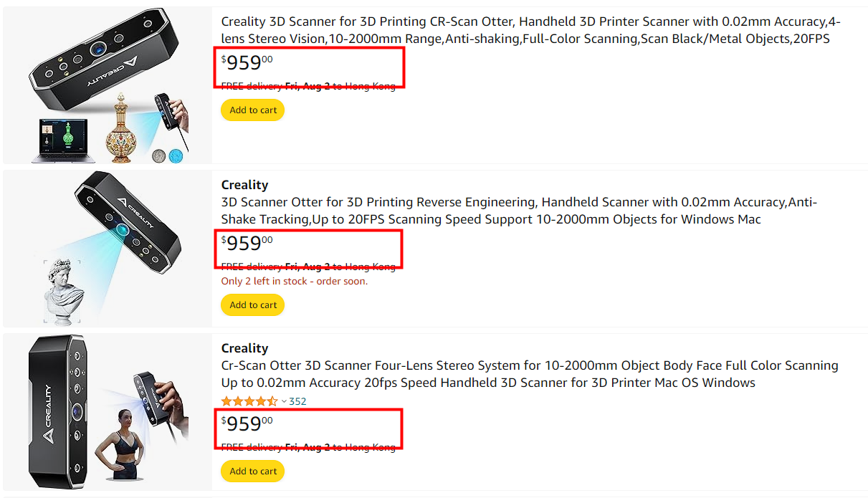Click 'Only 2 left in stock' notice
The image size is (868, 498).
pyautogui.click(x=295, y=282)
